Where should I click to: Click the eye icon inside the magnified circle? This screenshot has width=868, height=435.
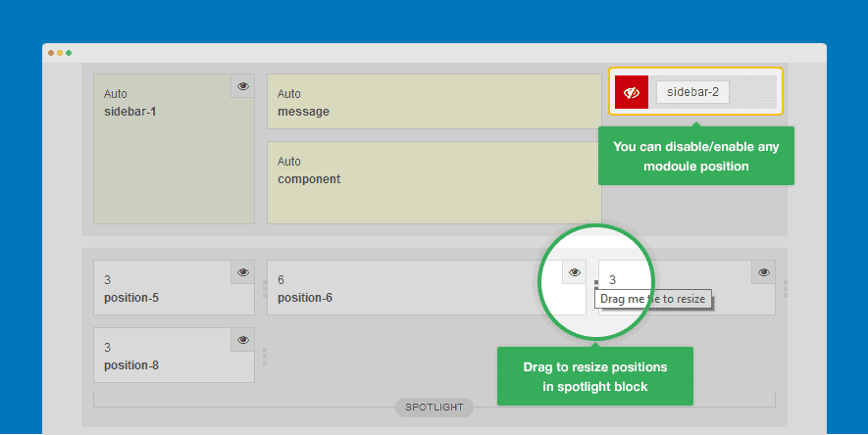click(575, 272)
